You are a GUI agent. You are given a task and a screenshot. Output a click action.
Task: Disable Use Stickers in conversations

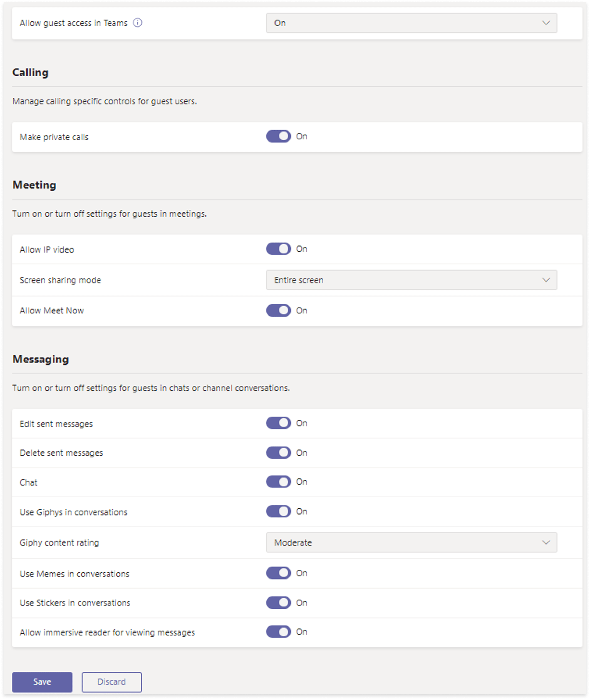[278, 603]
